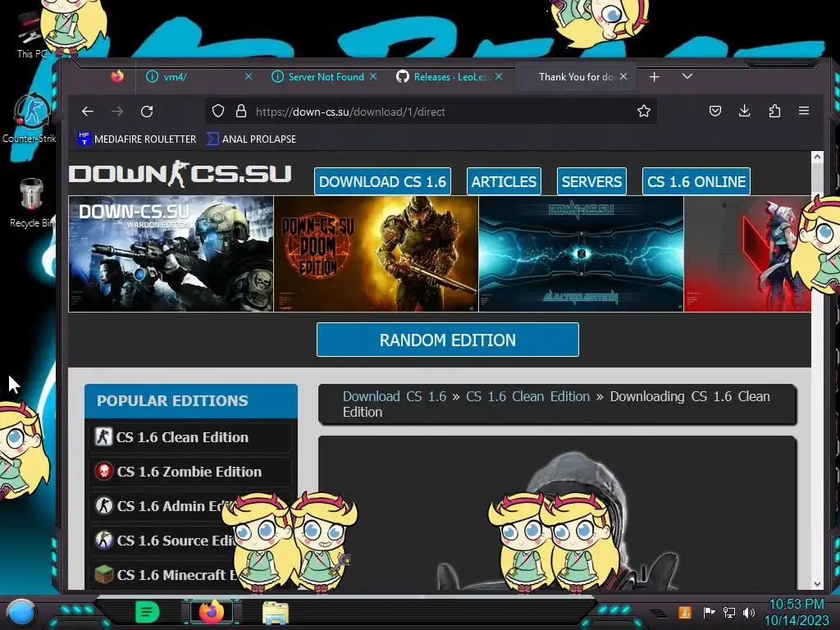The width and height of the screenshot is (840, 630).
Task: Click the Firefox taskbar icon
Action: click(212, 612)
